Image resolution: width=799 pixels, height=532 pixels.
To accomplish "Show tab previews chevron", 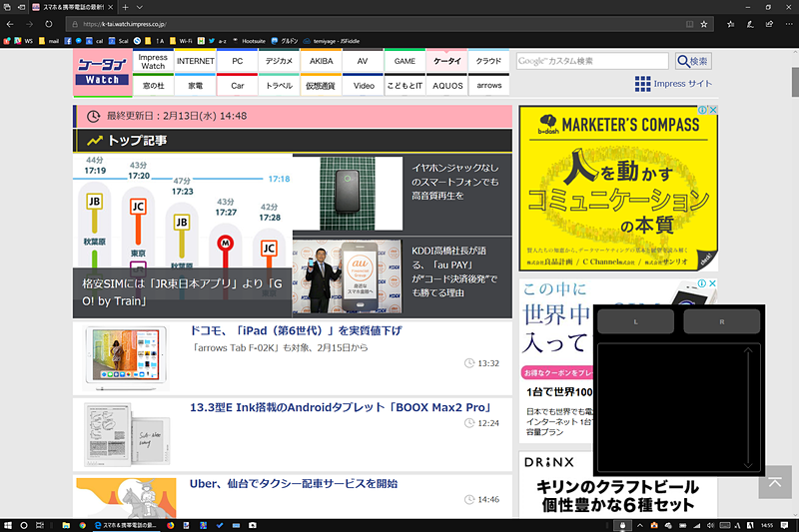I will tap(139, 7).
